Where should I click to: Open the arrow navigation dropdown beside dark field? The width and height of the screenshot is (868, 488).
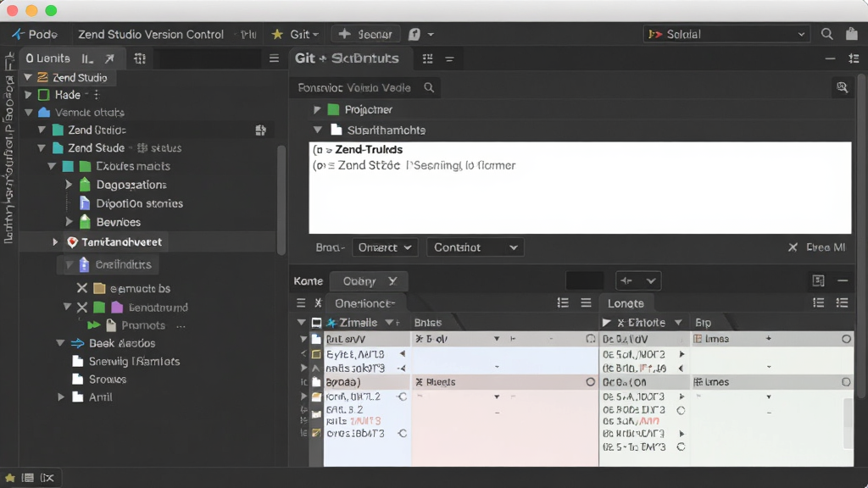638,281
